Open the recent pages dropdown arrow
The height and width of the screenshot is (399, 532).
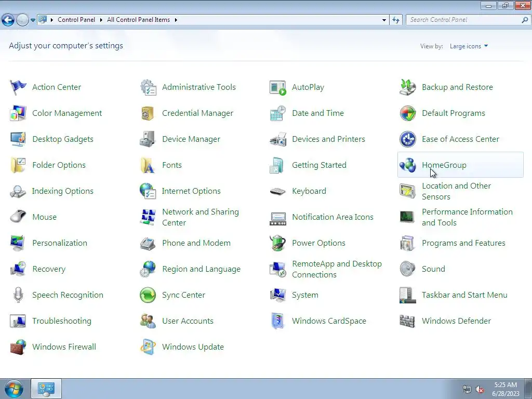33,20
